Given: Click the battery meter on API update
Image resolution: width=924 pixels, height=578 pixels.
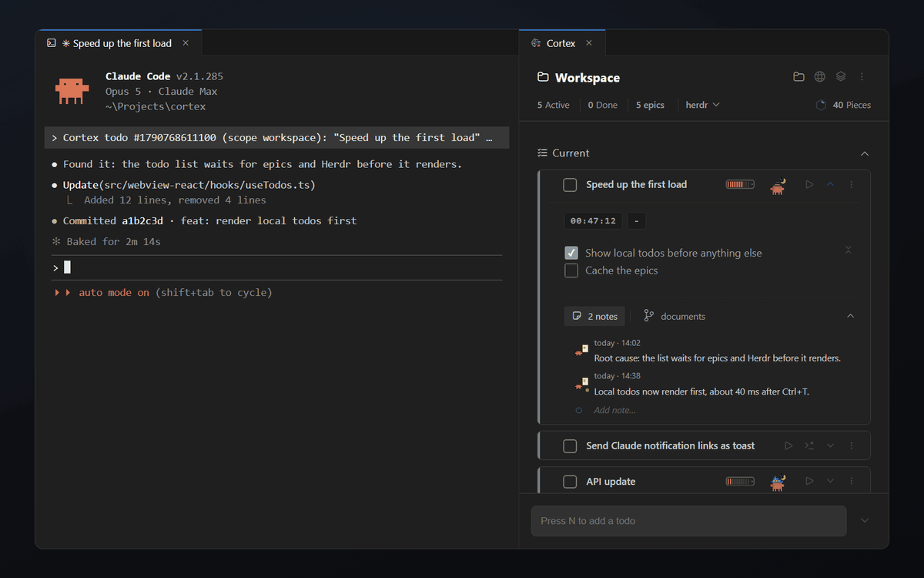Looking at the screenshot, I should pos(740,482).
